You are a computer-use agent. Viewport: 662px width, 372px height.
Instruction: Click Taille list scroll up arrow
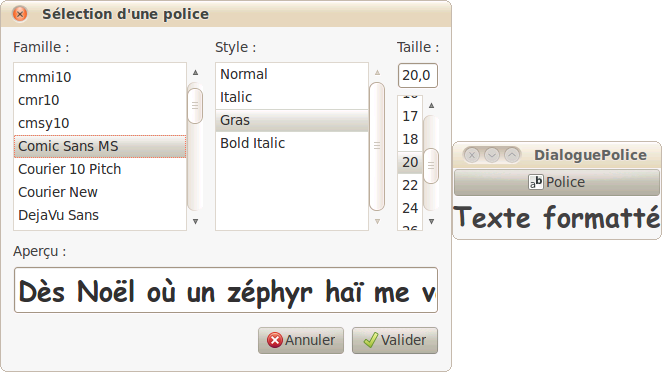[431, 106]
